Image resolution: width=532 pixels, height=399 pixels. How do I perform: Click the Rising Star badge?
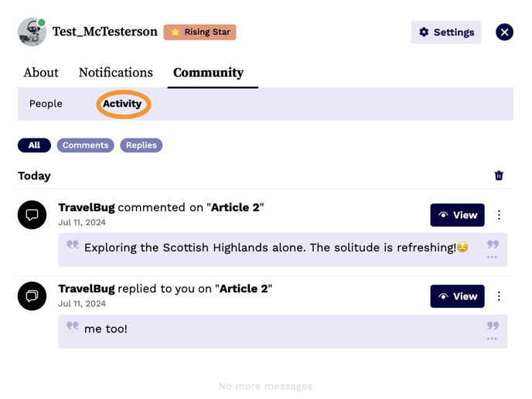pyautogui.click(x=199, y=32)
